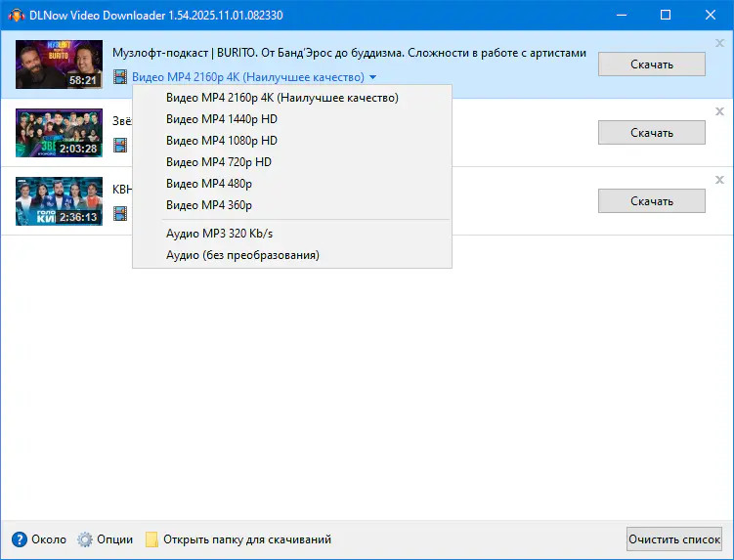Choose Видео MP4 480p option
This screenshot has height=560, width=734.
point(209,184)
